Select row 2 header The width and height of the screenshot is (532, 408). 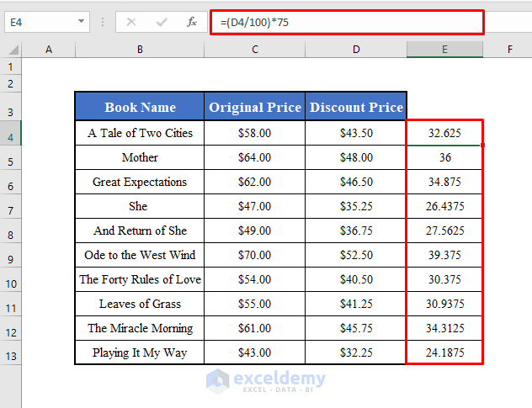point(10,83)
